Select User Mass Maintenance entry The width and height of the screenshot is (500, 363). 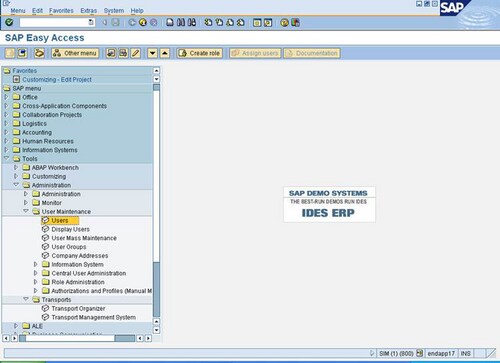[84, 238]
